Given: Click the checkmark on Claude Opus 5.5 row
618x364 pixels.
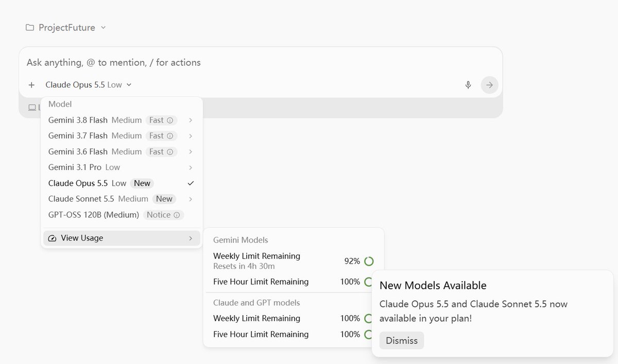Looking at the screenshot, I should [191, 183].
